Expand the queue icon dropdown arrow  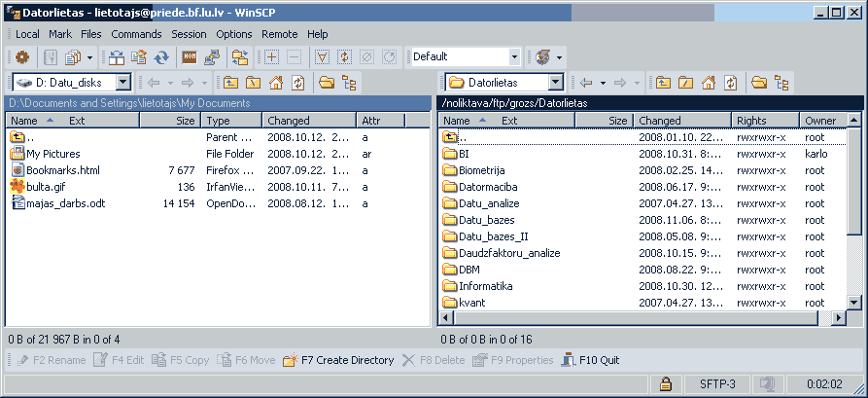pyautogui.click(x=89, y=56)
